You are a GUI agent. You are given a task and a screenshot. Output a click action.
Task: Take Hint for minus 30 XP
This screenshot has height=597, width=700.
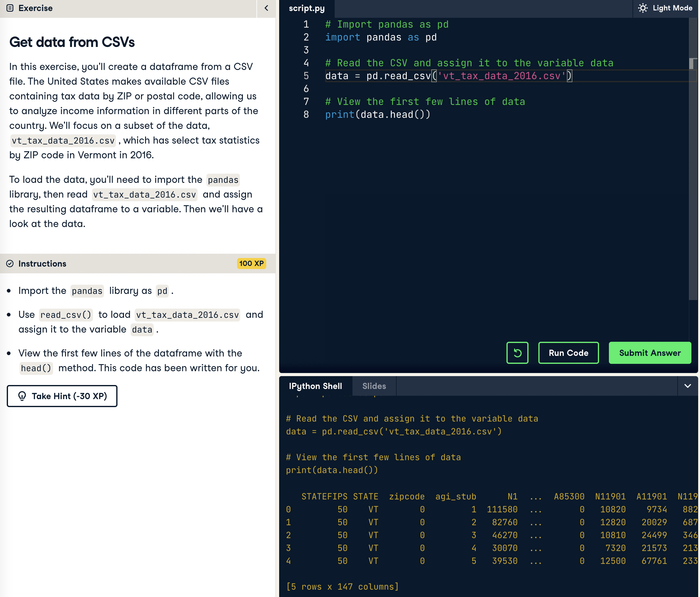tap(62, 396)
